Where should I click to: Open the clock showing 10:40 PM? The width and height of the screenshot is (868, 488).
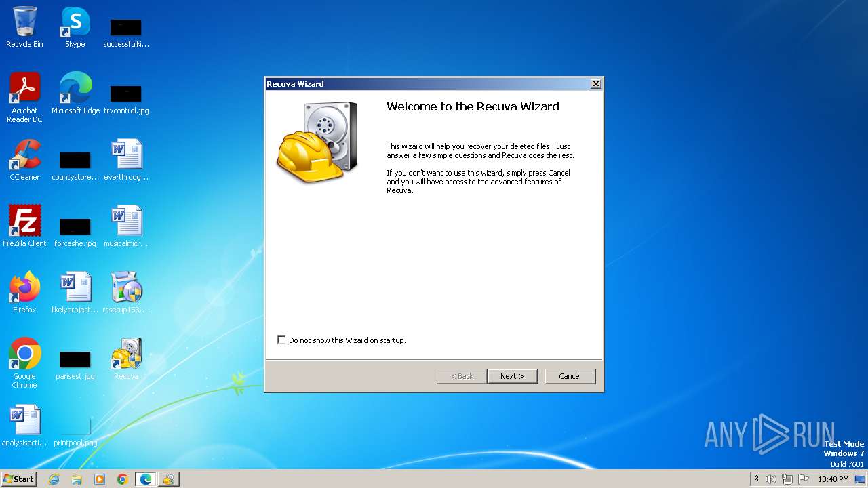833,479
